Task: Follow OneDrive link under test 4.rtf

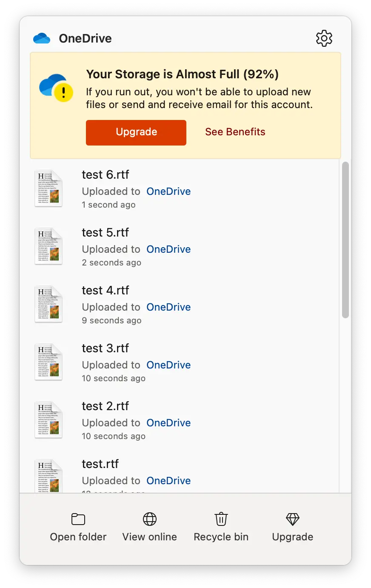Action: (x=168, y=307)
